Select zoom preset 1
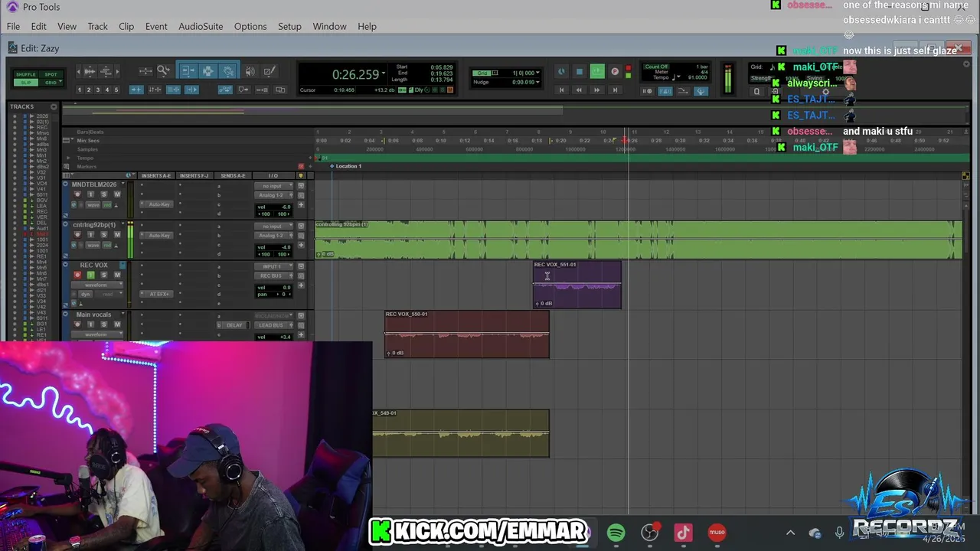980x551 pixels. (x=80, y=90)
